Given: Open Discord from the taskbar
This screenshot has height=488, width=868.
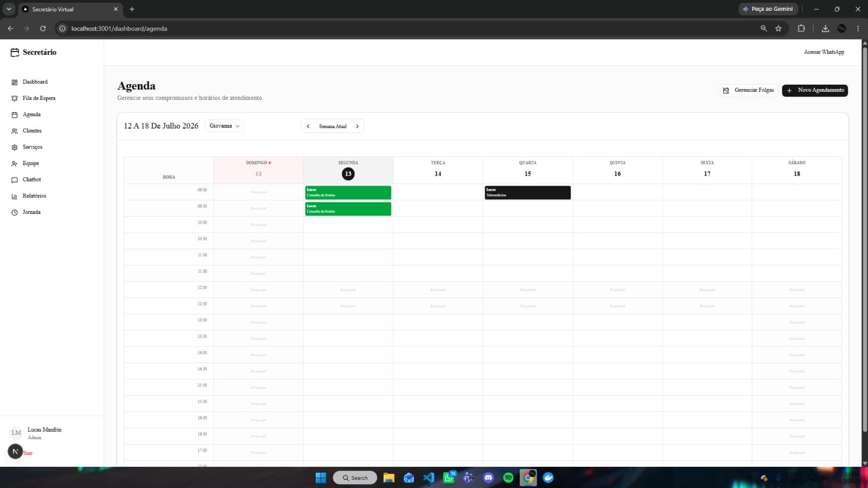Looking at the screenshot, I should [x=488, y=478].
